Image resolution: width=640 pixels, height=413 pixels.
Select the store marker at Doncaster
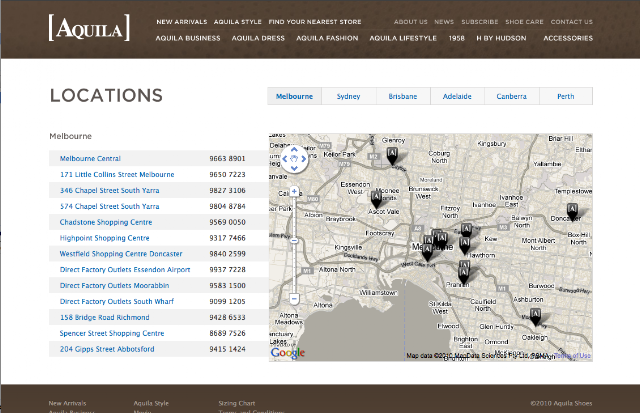click(x=572, y=212)
